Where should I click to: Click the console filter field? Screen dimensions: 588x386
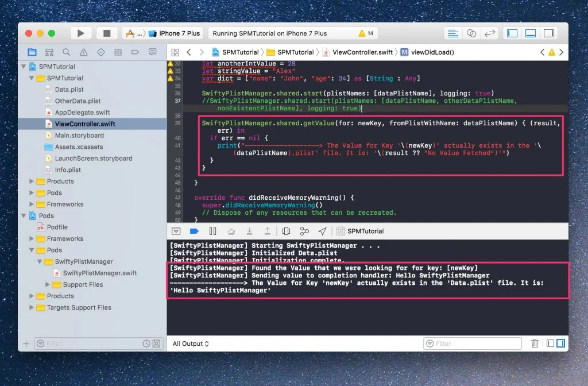point(473,343)
